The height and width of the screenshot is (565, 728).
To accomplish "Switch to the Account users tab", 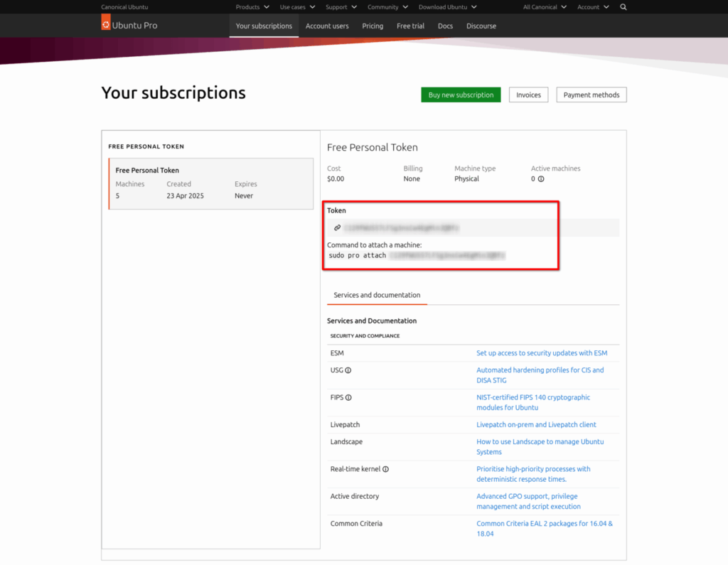I will coord(327,26).
